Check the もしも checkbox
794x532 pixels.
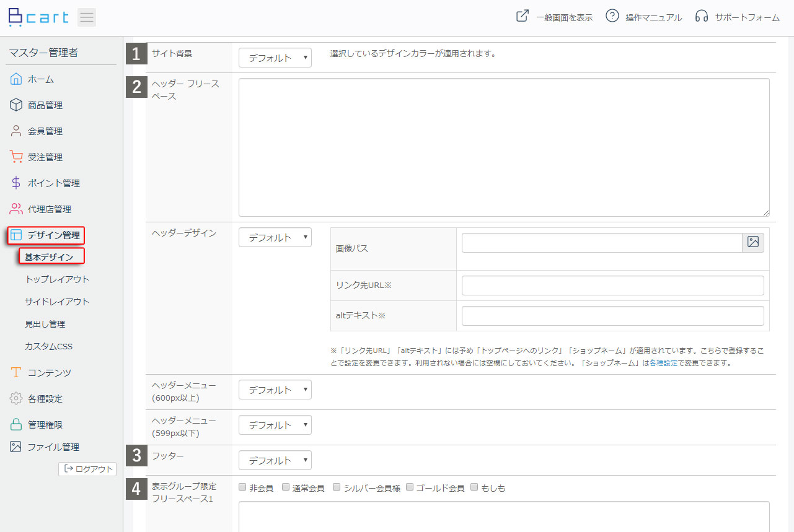click(x=474, y=487)
